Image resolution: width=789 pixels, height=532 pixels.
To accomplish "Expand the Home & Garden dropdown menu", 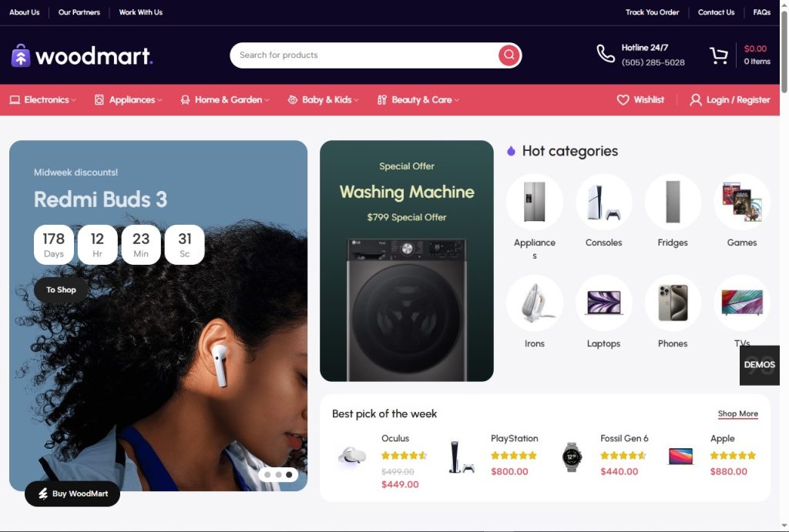I will pos(225,99).
